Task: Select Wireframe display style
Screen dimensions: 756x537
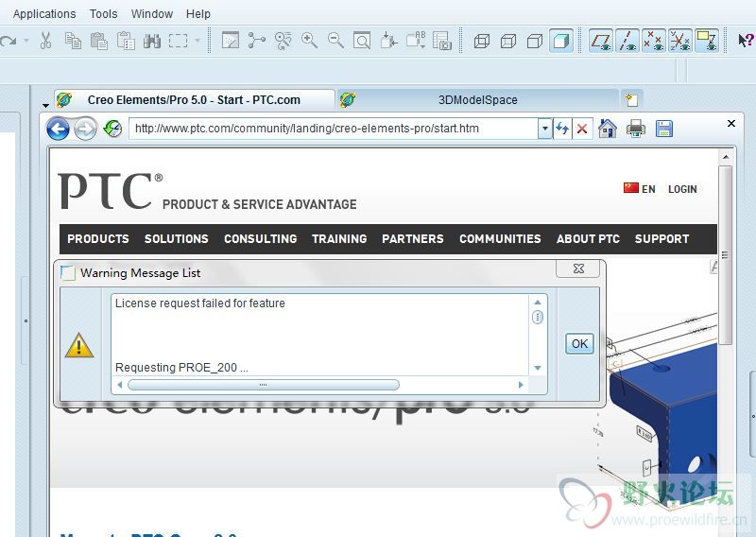Action: [482, 41]
